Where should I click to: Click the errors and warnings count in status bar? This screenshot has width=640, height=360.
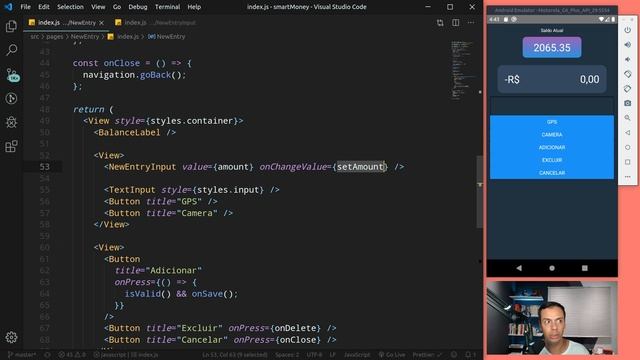(x=71, y=355)
